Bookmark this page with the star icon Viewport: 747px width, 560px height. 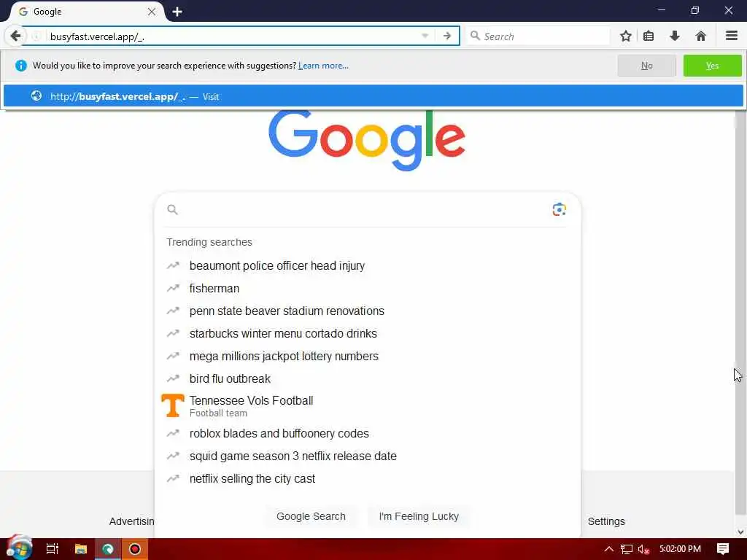click(625, 36)
